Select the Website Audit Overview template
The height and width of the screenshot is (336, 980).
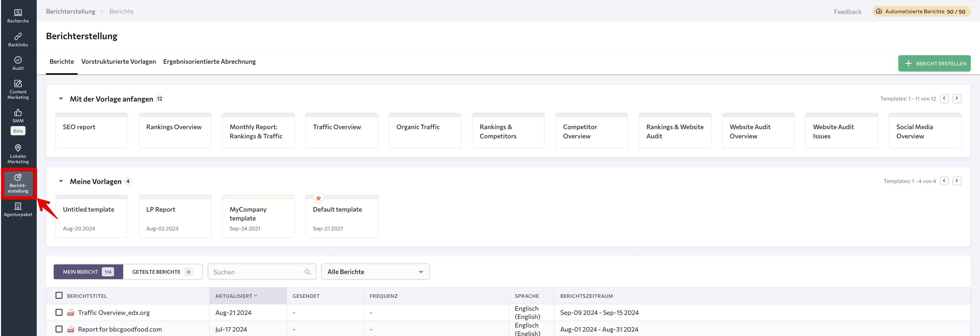coord(758,130)
